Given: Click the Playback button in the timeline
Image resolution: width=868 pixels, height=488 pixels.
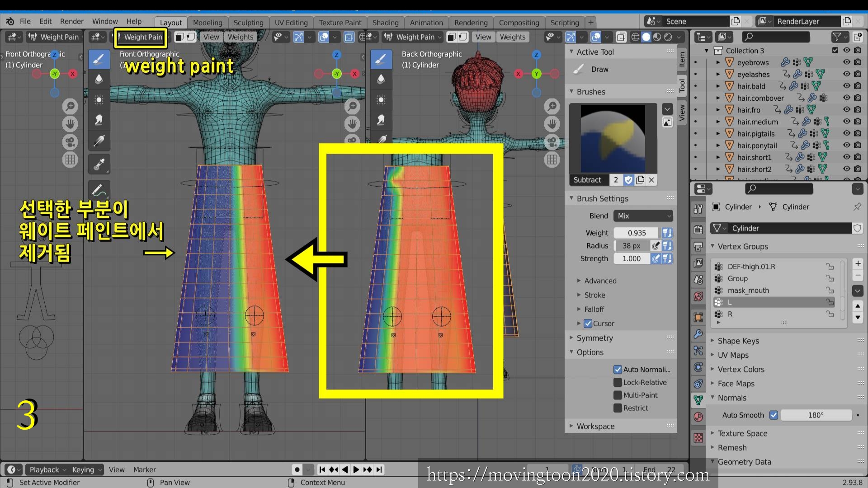Looking at the screenshot, I should (47, 469).
